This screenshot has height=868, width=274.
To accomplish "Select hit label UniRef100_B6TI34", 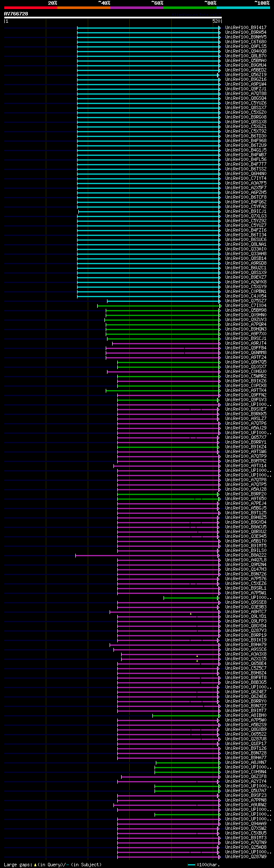I will click(246, 235).
